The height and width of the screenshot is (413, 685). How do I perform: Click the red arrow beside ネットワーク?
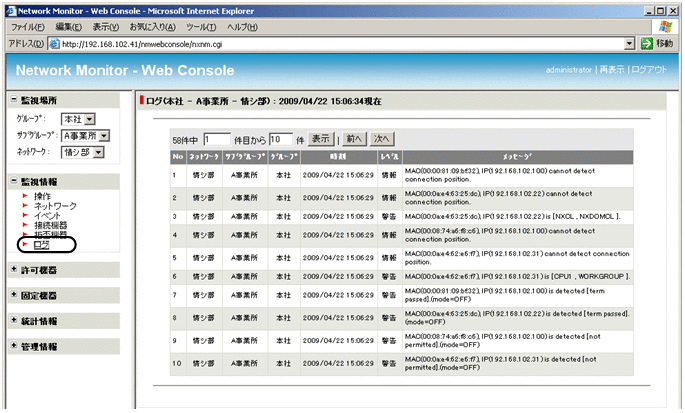pos(24,206)
